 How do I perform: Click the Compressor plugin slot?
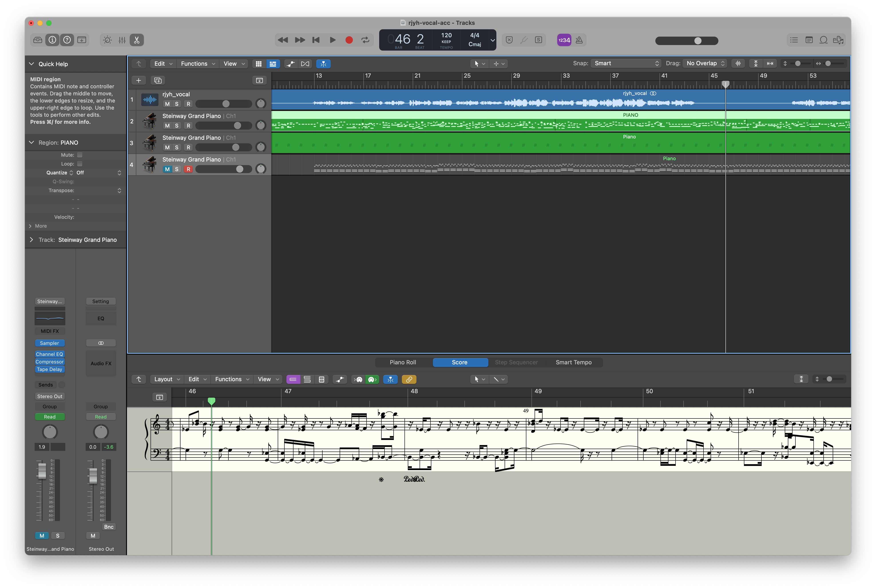pyautogui.click(x=50, y=361)
